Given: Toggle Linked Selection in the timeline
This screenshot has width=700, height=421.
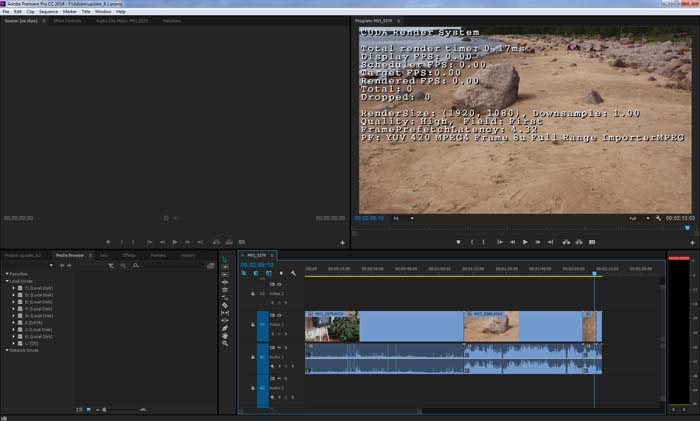Looking at the screenshot, I should click(x=268, y=273).
